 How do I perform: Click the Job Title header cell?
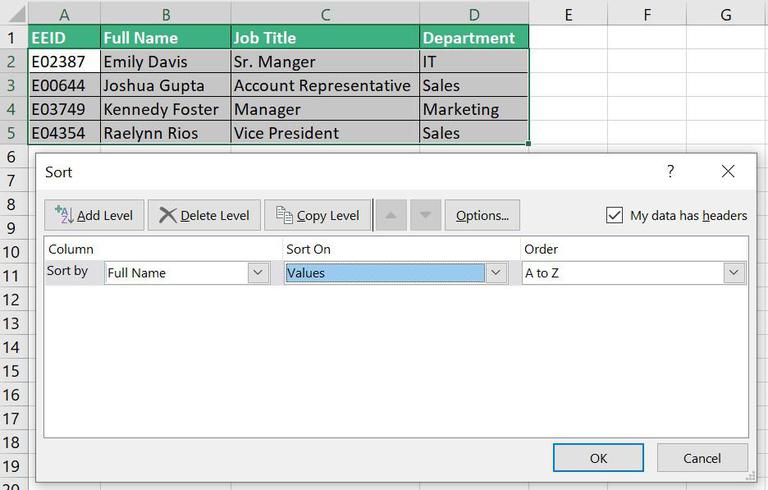click(325, 38)
